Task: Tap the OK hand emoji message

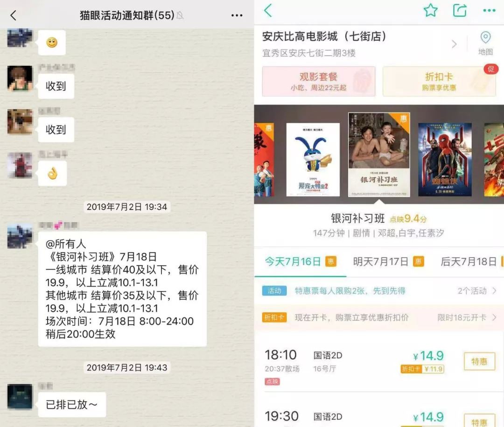Action: click(x=52, y=174)
